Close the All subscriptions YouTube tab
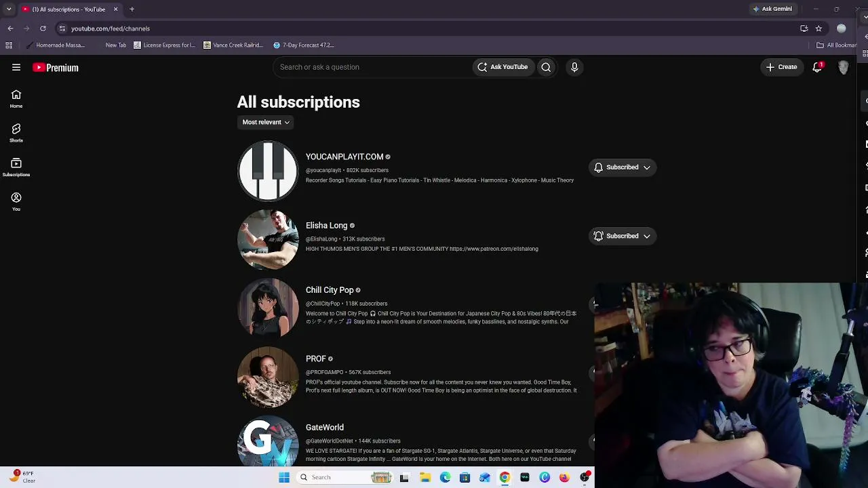 click(115, 9)
